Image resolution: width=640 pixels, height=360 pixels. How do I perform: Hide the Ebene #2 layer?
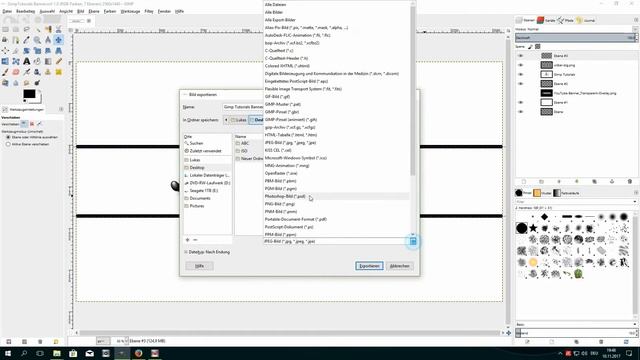[520, 84]
